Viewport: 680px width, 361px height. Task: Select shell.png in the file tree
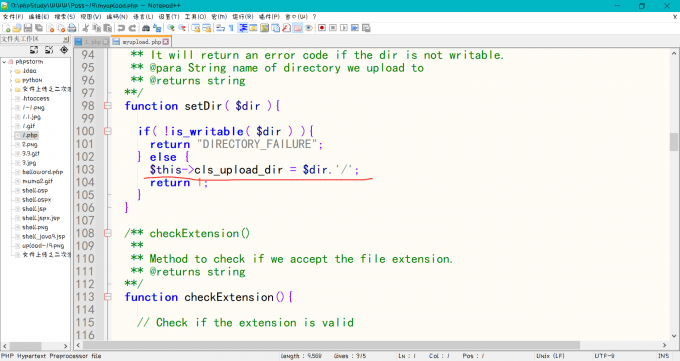[35, 227]
